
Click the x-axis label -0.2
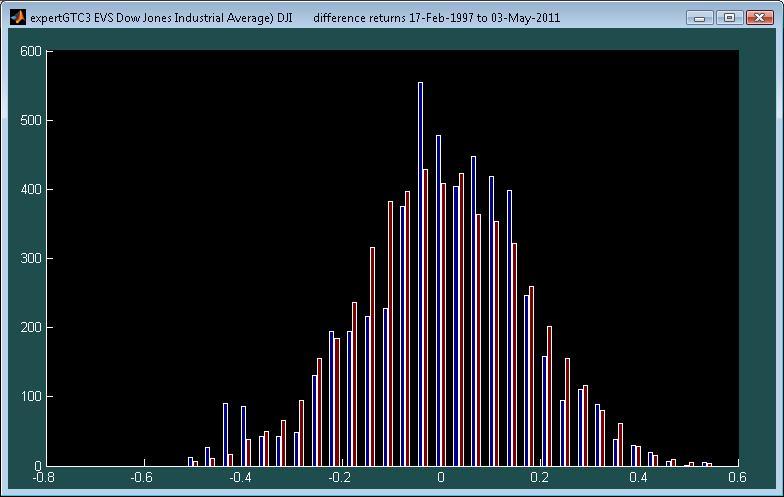(x=340, y=478)
